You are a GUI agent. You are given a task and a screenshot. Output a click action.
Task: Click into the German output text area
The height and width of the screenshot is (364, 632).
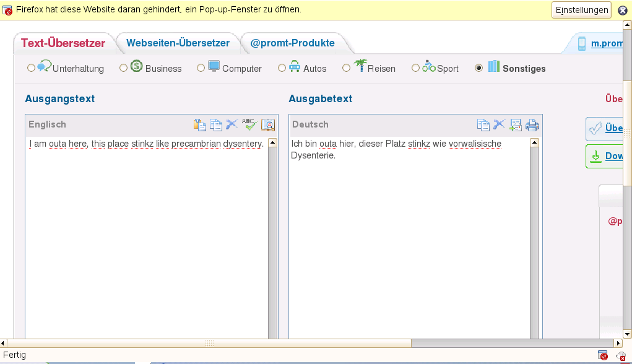click(x=410, y=238)
